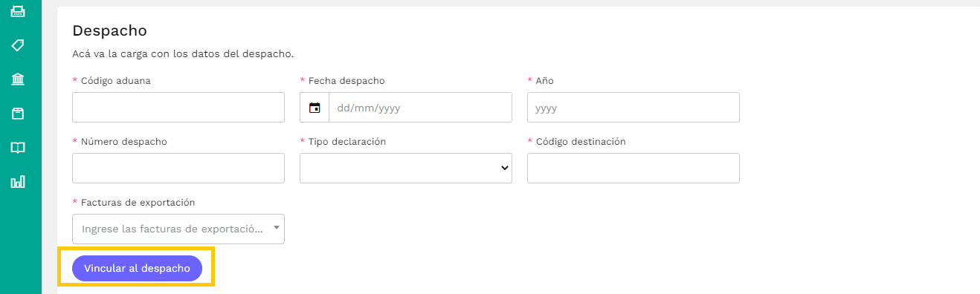Click the Tipo declaración label

[x=347, y=141]
